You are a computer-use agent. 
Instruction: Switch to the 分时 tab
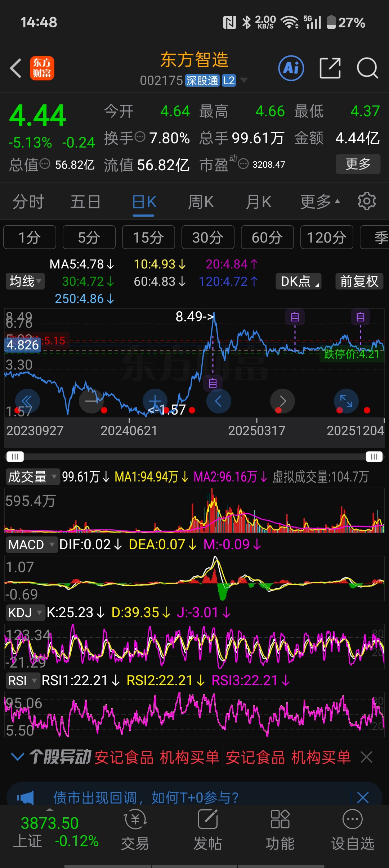click(28, 202)
